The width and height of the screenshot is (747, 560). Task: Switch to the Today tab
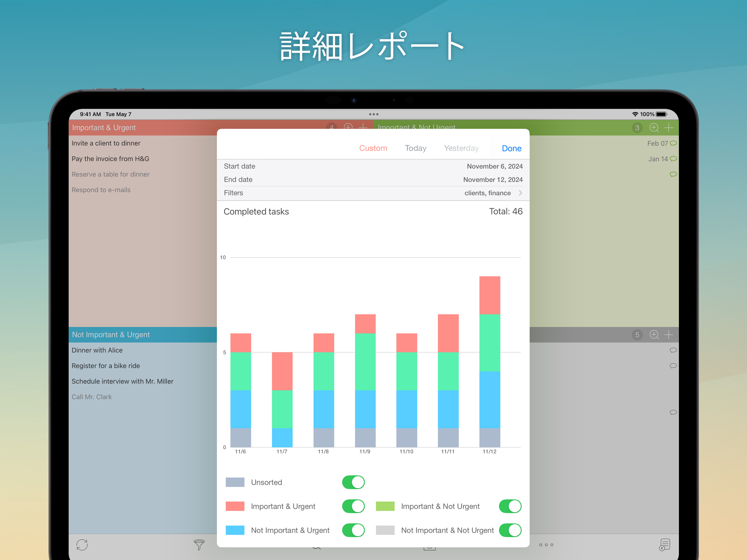[415, 148]
